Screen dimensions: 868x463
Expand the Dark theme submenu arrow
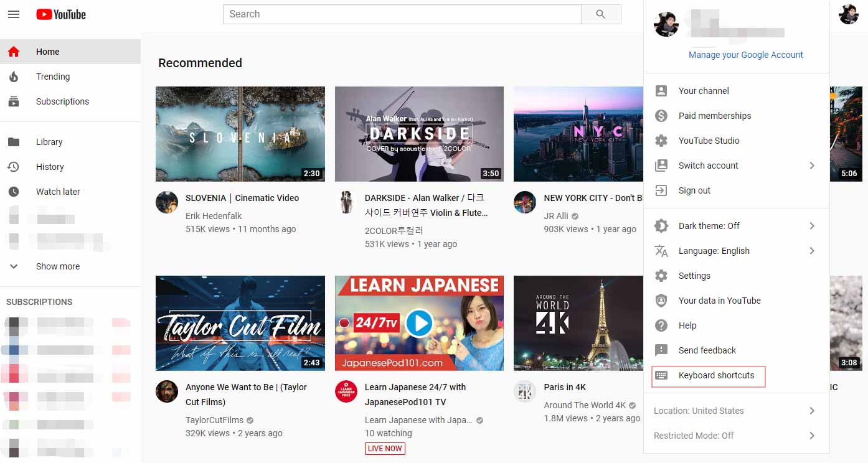[812, 226]
